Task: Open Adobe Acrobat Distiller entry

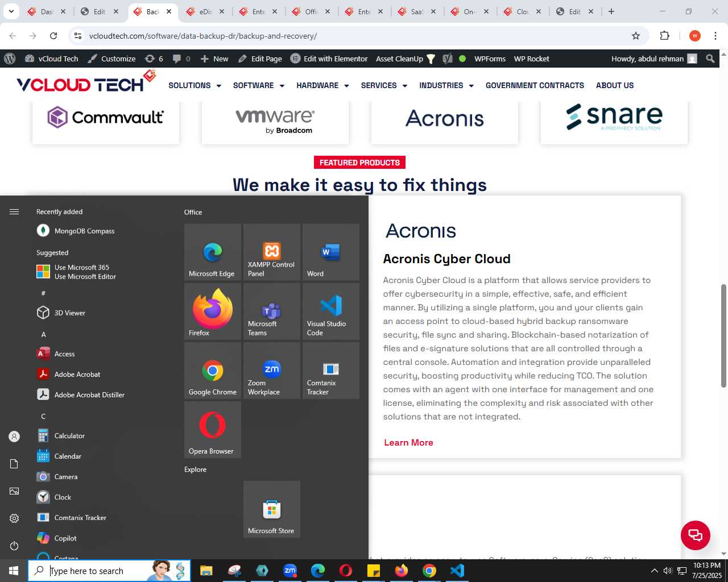Action: [102, 394]
